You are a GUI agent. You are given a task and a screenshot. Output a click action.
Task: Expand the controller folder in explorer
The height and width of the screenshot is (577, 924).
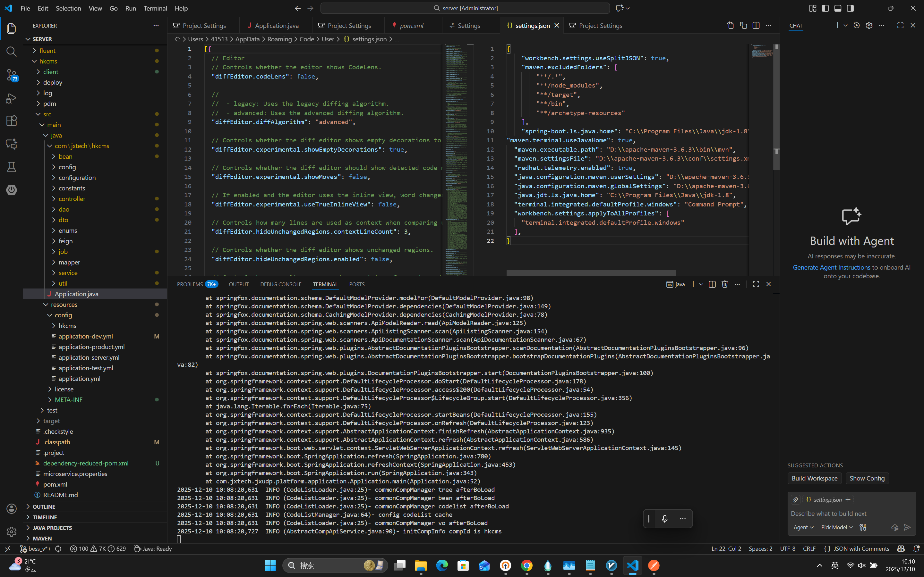(x=72, y=199)
